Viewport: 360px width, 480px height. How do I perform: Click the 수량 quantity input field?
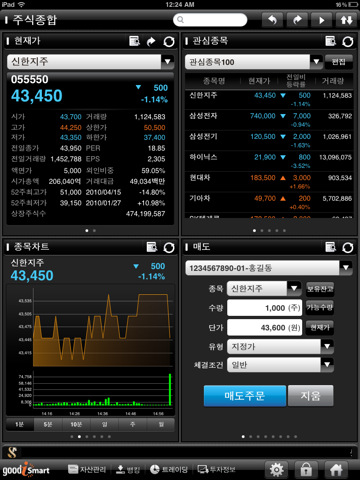(264, 308)
